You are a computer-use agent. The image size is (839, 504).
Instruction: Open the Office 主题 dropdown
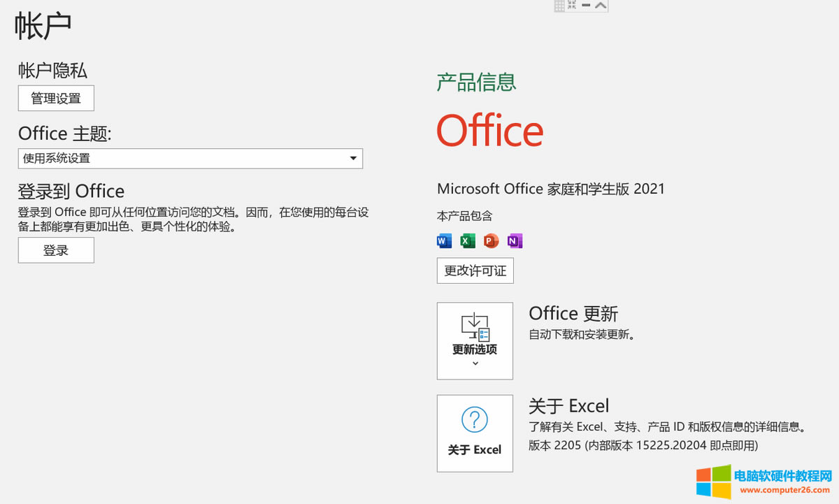coord(354,159)
